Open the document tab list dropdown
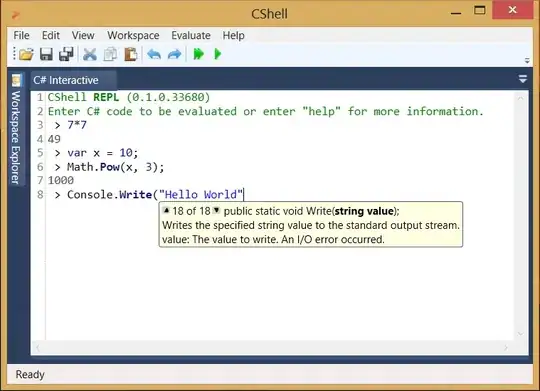Viewport: 540px width, 391px height. 522,80
